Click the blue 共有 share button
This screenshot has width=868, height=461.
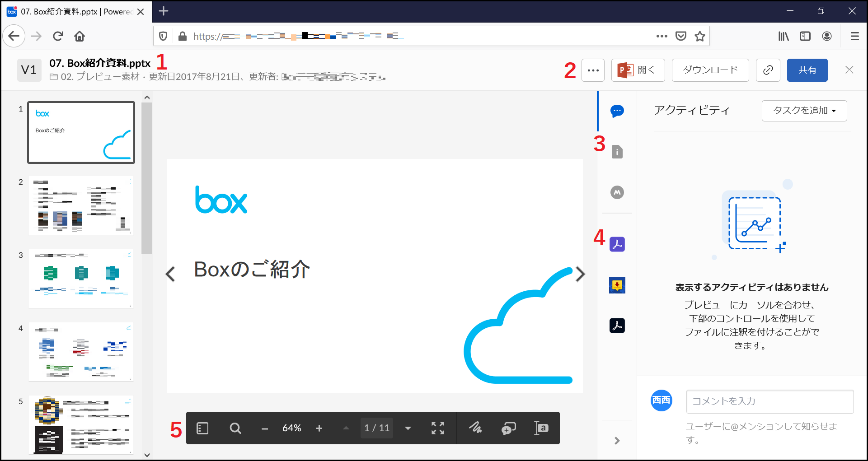pyautogui.click(x=807, y=70)
